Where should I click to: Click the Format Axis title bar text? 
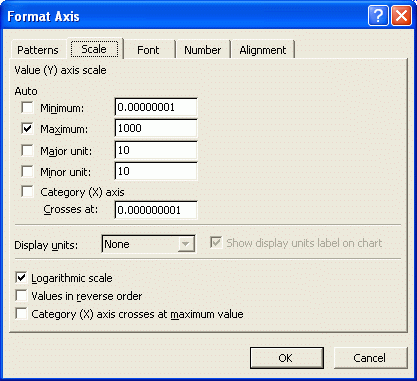click(43, 16)
